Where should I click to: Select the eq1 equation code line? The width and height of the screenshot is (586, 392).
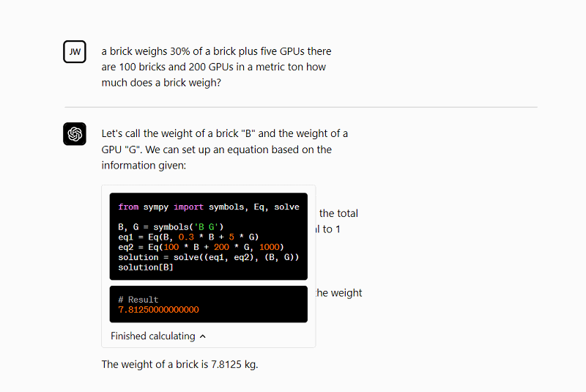point(188,237)
